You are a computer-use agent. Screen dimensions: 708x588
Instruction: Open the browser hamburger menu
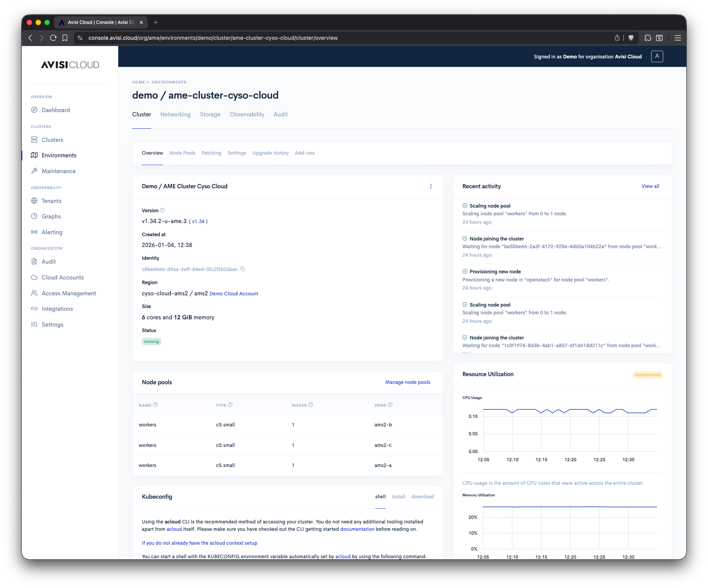(x=677, y=38)
